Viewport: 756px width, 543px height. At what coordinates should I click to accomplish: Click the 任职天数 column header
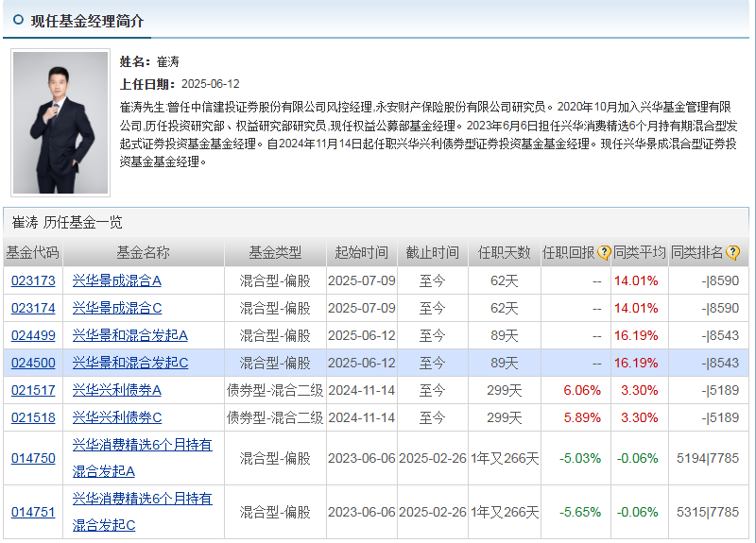click(505, 252)
